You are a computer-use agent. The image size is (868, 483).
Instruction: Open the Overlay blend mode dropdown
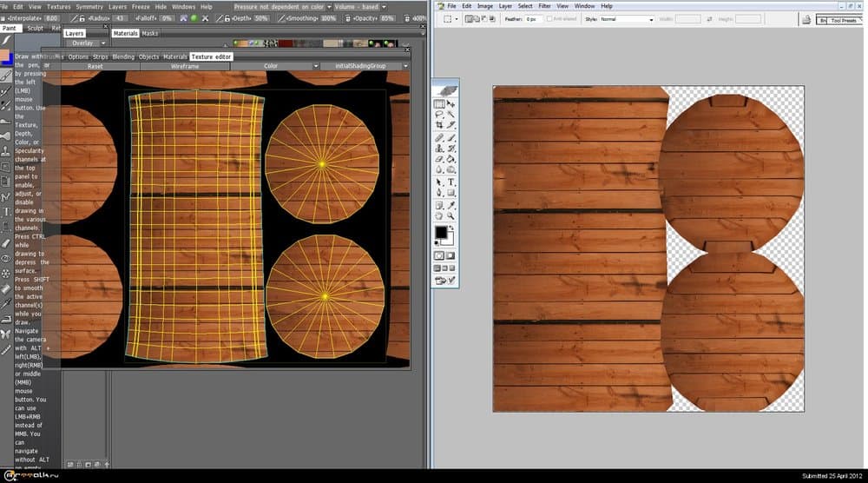(x=88, y=43)
